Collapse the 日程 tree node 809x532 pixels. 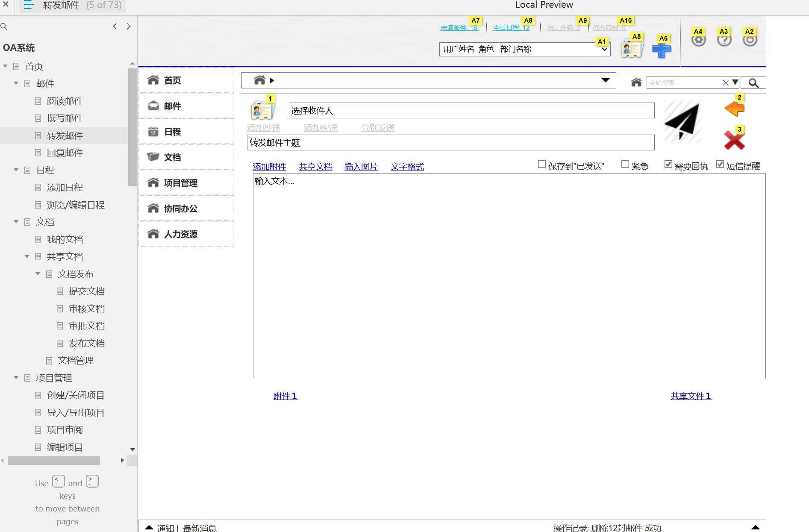tap(16, 170)
